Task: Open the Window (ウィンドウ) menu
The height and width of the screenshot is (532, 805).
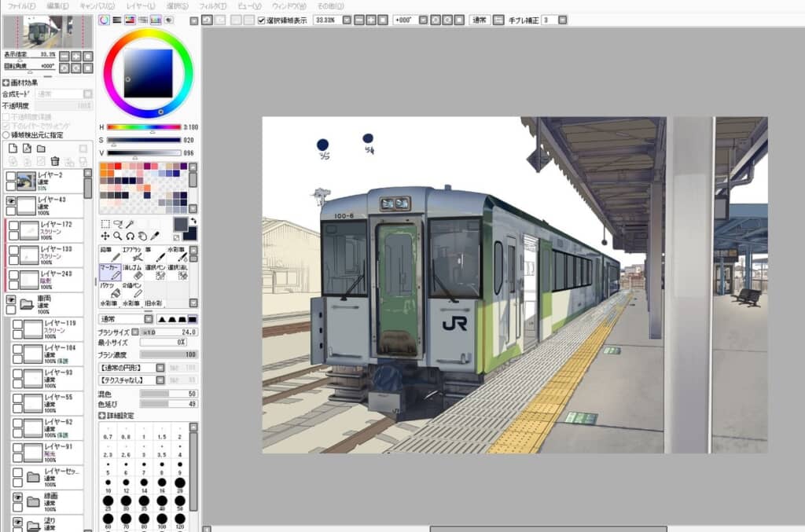Action: click(x=289, y=6)
